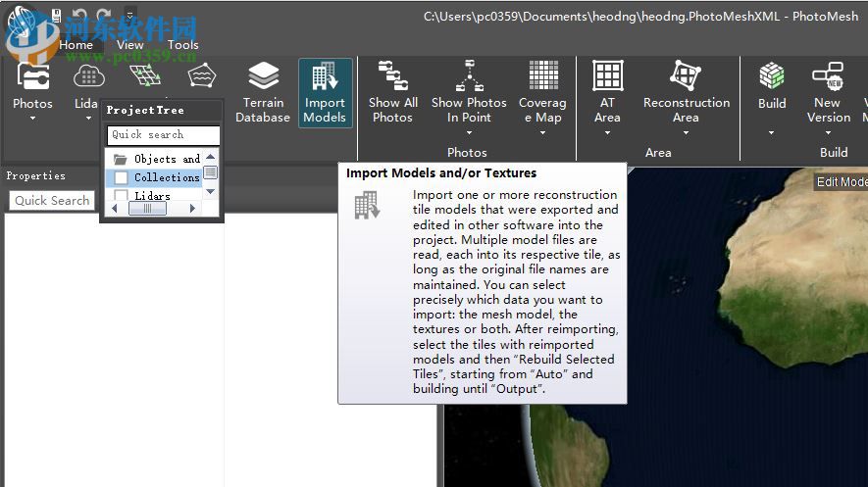Select Show Photos In Point tool
868x487 pixels.
[x=469, y=76]
